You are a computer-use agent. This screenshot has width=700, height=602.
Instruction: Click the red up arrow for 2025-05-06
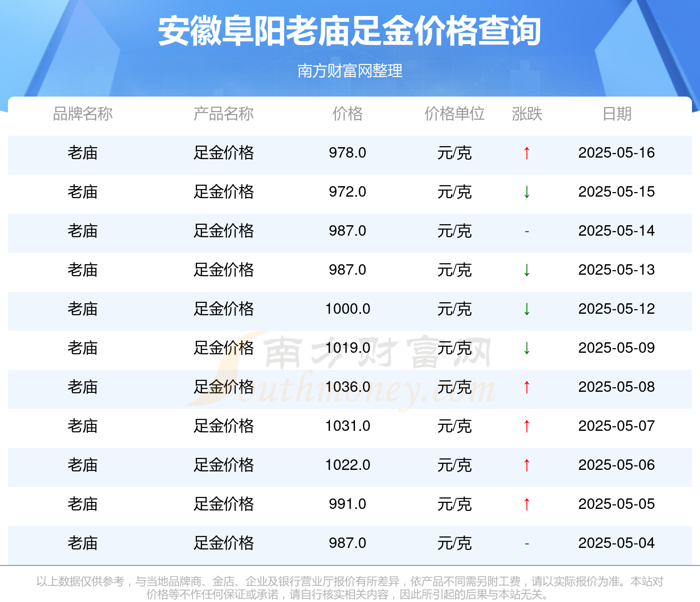(526, 465)
